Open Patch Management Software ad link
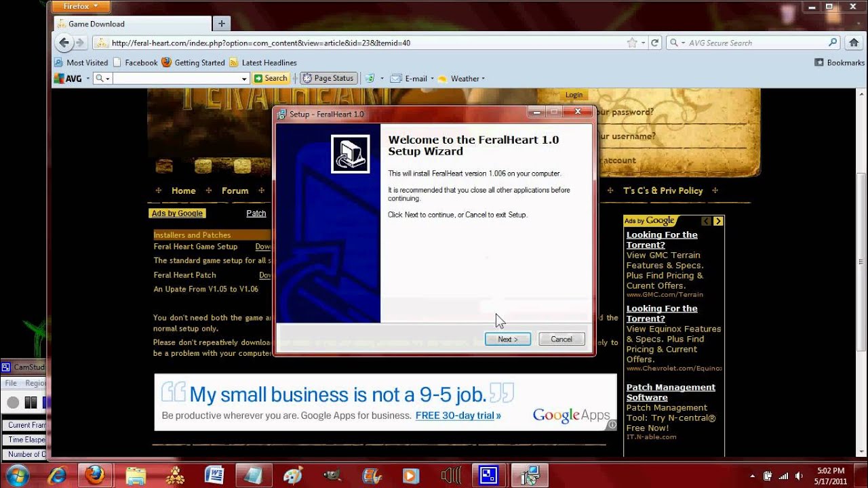868x488 pixels. pos(671,392)
